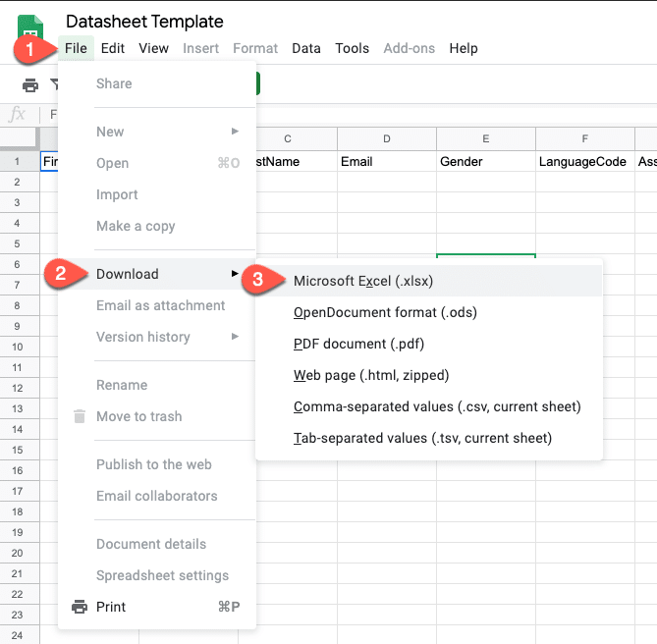Download as Comma-separated values (.csv)
The image size is (657, 644).
pyautogui.click(x=429, y=406)
